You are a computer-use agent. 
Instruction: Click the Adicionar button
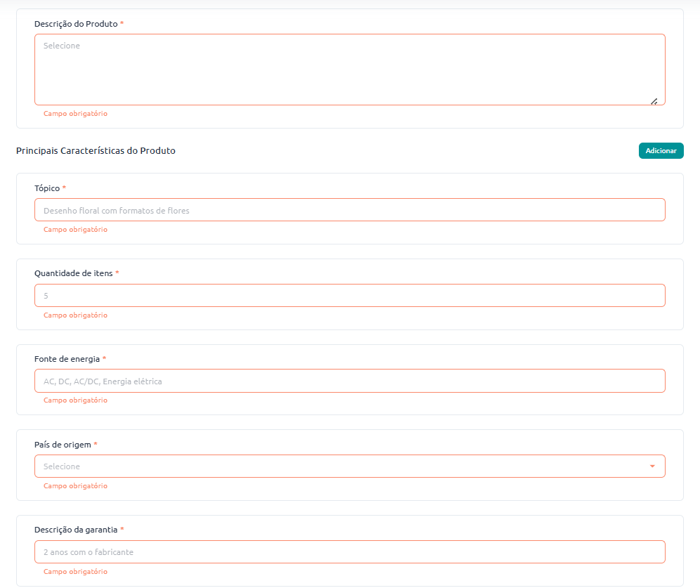tap(661, 151)
